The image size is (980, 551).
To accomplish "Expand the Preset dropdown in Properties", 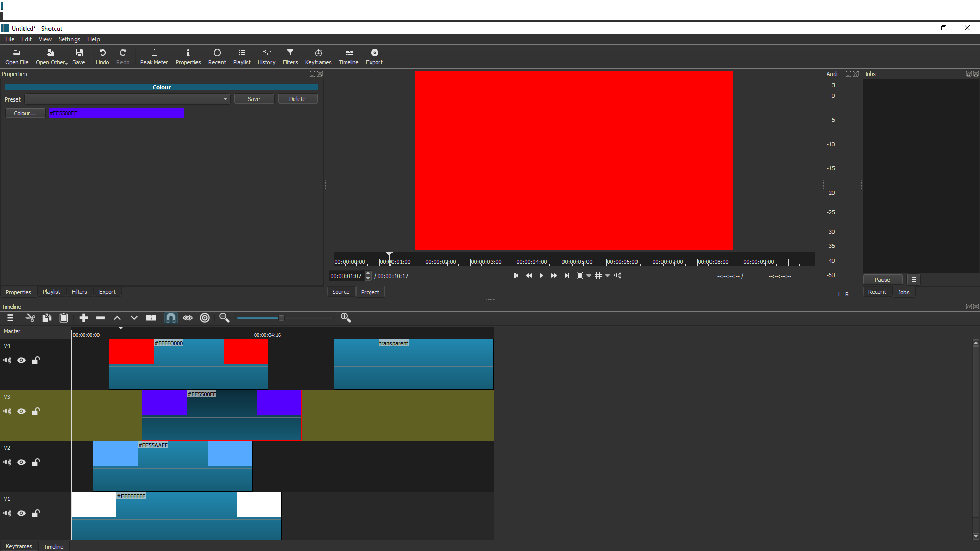I will pyautogui.click(x=225, y=99).
